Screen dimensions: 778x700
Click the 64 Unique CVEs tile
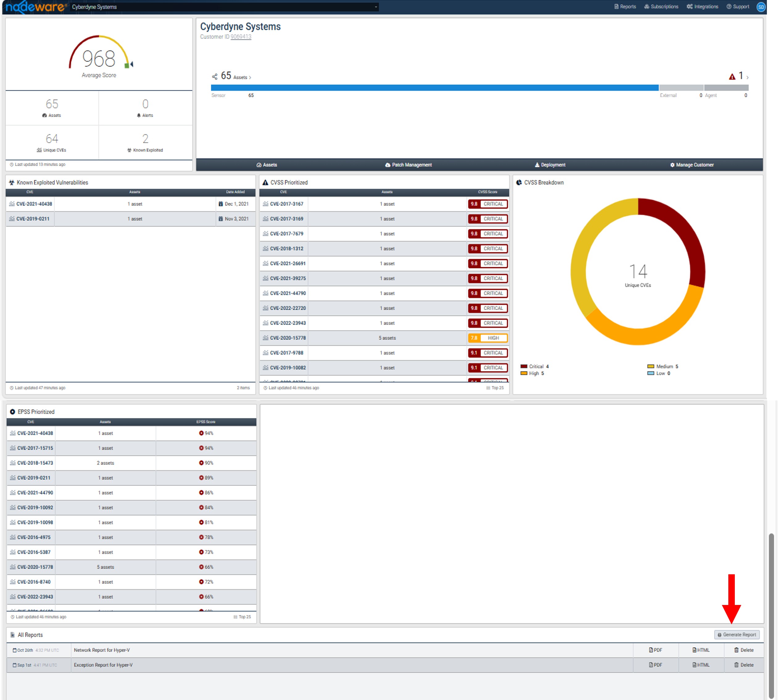click(52, 142)
